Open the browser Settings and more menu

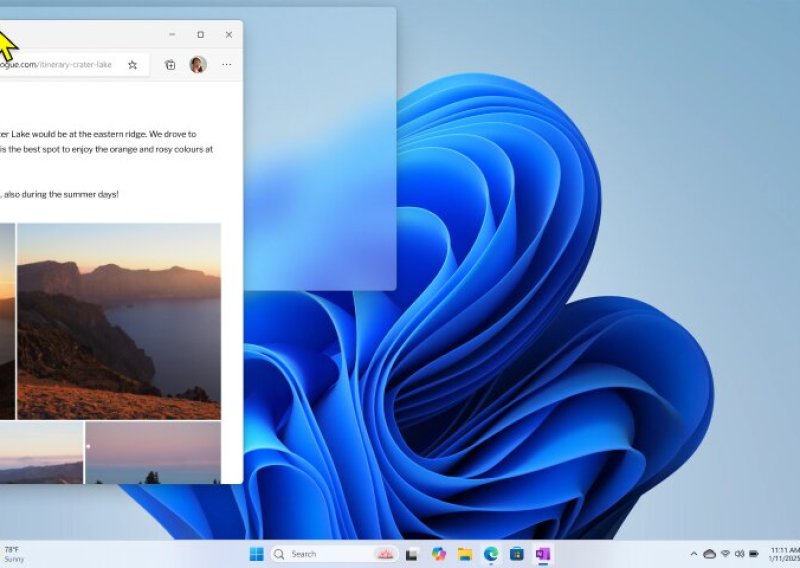227,65
